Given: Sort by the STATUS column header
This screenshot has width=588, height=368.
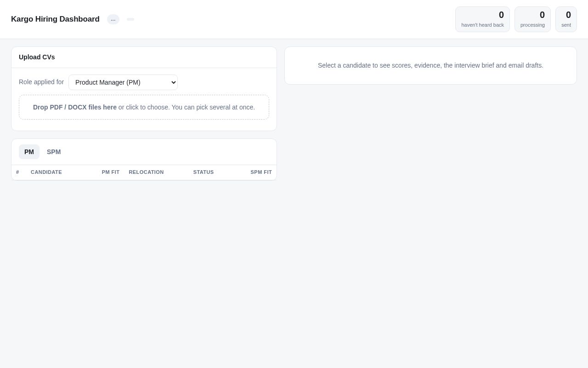Looking at the screenshot, I should coord(204,172).
